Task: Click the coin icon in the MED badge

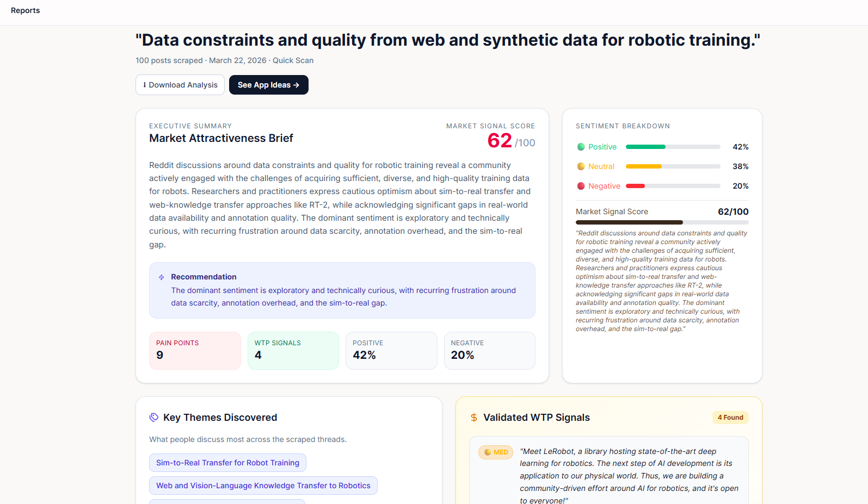Action: (488, 452)
